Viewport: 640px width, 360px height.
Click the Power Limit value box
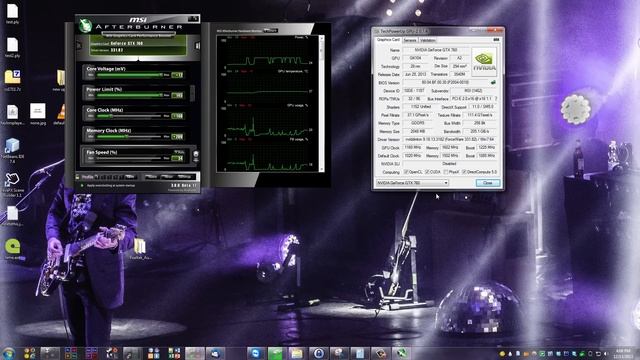(178, 96)
